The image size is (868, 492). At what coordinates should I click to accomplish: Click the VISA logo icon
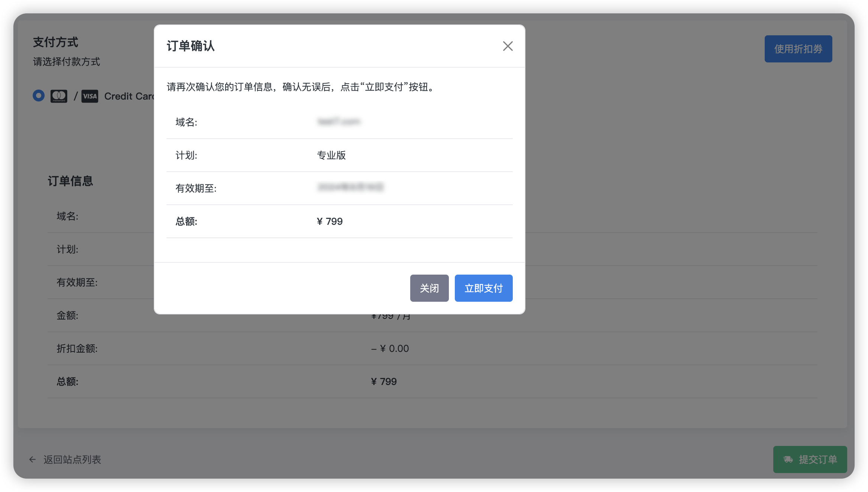point(90,96)
